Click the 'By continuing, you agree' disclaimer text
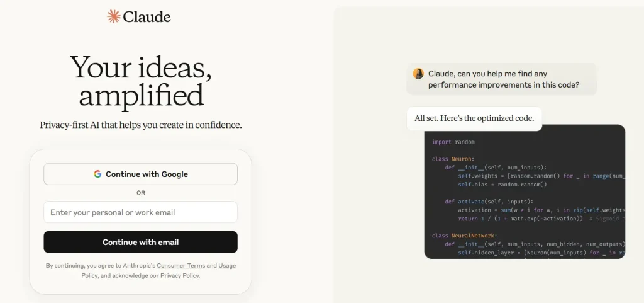 pyautogui.click(x=140, y=270)
